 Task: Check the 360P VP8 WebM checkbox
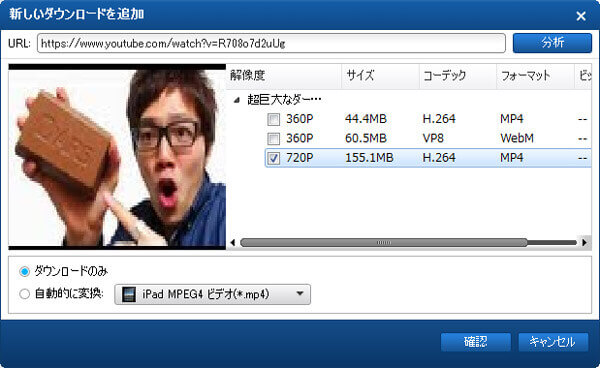click(273, 138)
